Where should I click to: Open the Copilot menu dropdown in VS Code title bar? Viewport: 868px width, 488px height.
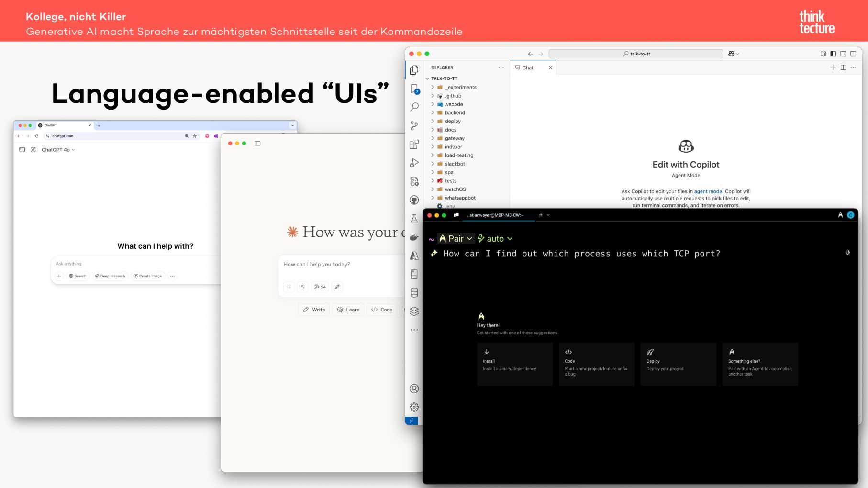click(734, 54)
